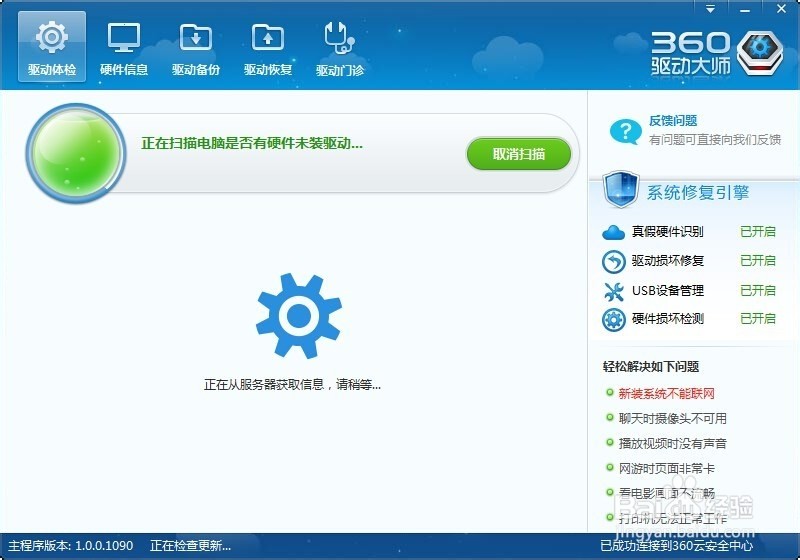Click the 取消扫描 button

click(x=519, y=154)
